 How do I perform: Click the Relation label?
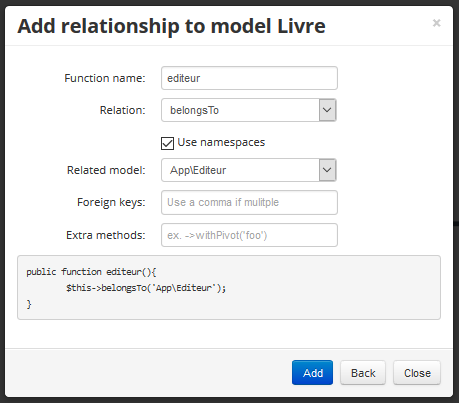pyautogui.click(x=122, y=110)
